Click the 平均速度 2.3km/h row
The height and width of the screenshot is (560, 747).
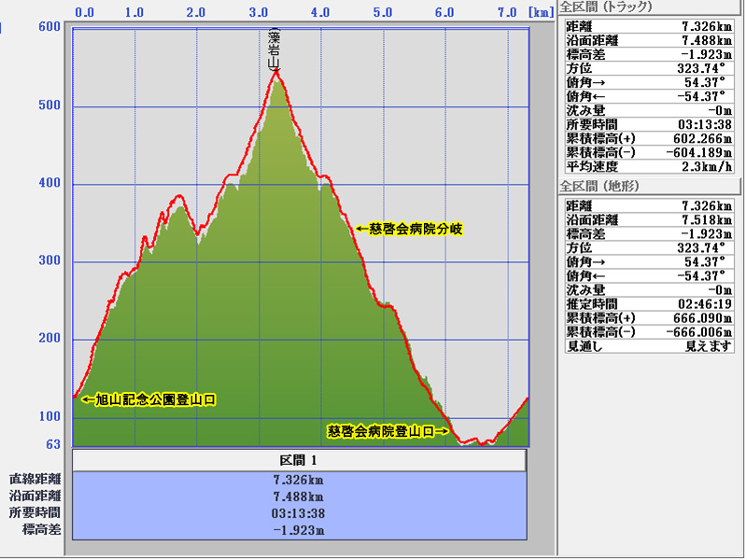coord(651,167)
